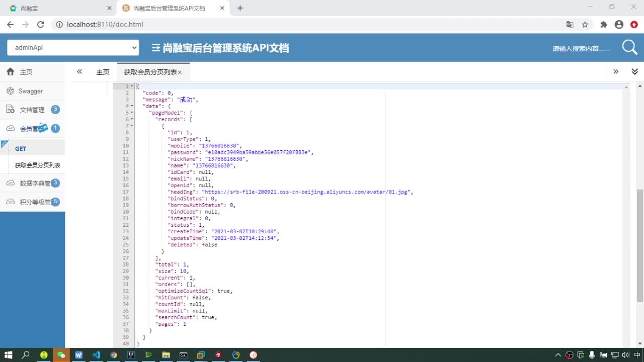The width and height of the screenshot is (644, 362).
Task: Click the 请输入搜索内容 search field
Action: point(581,48)
